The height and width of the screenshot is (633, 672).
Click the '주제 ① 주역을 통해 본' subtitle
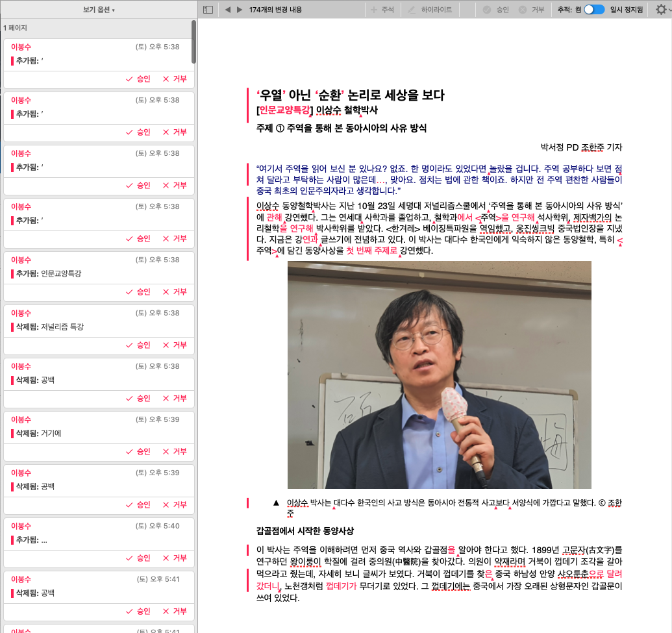coord(341,128)
